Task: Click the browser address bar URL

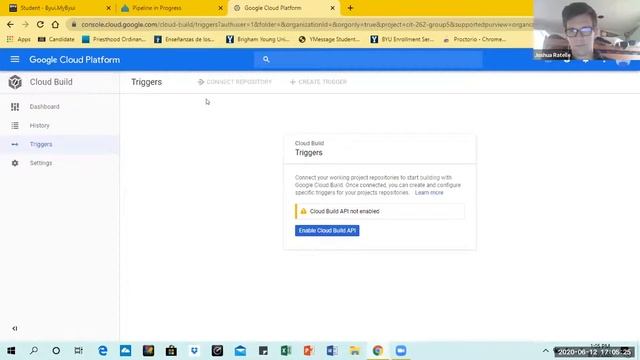Action: tap(306, 24)
